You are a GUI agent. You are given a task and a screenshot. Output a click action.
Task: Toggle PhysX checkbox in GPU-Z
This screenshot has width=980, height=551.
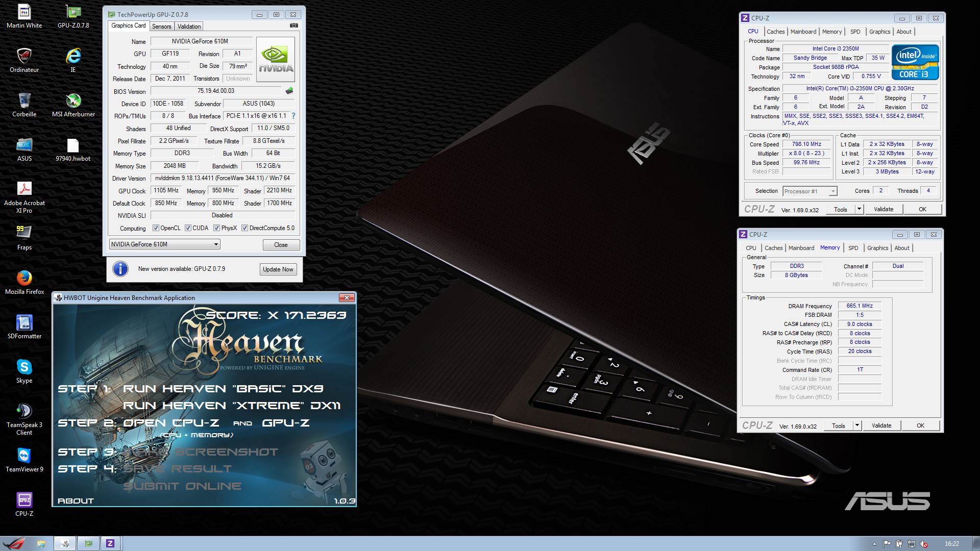point(216,228)
